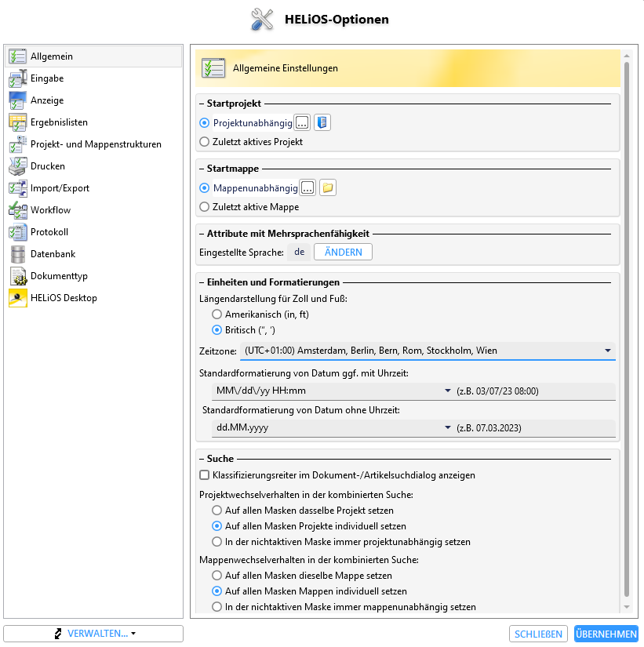The image size is (644, 647).
Task: Collapse the Suche section
Action: click(202, 459)
